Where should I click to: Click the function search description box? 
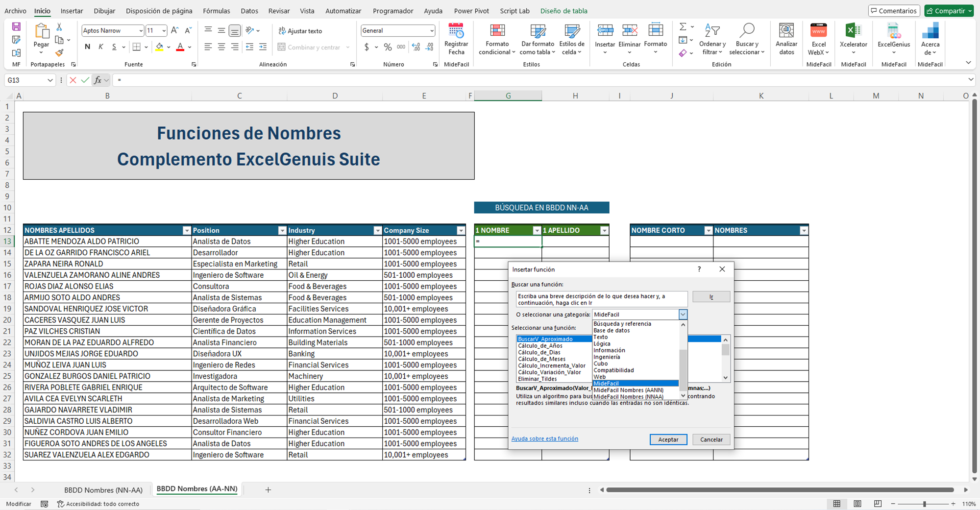[601, 299]
